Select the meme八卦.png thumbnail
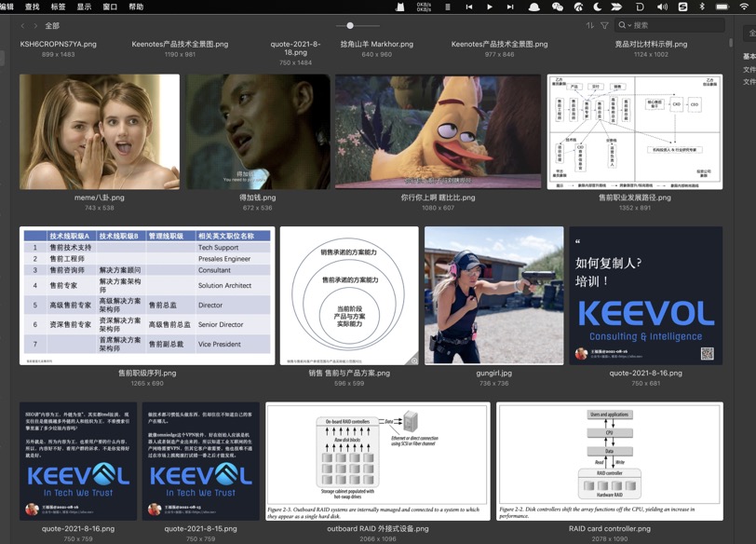This screenshot has height=544, width=756. pyautogui.click(x=100, y=131)
